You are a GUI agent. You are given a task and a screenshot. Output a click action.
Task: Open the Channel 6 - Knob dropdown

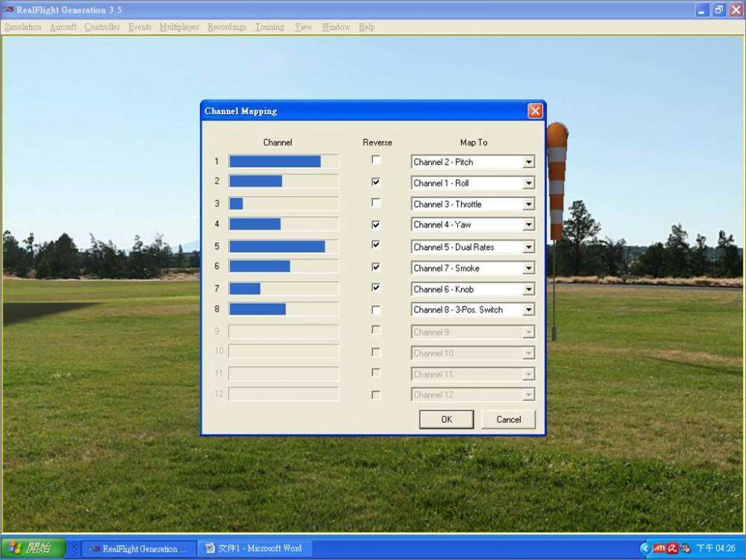[529, 289]
